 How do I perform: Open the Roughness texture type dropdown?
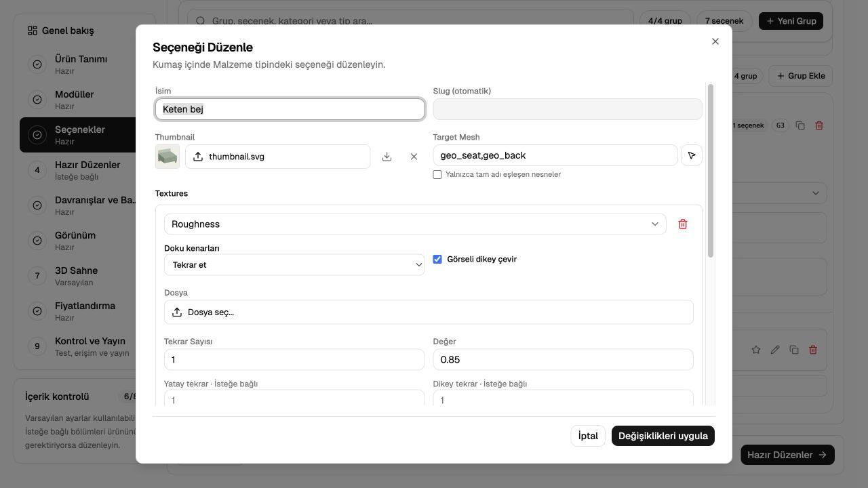click(x=415, y=224)
